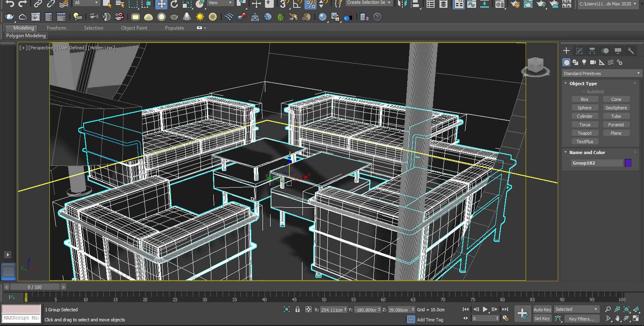The height and width of the screenshot is (326, 644).
Task: Toggle percent snap in toolbar
Action: [311, 4]
